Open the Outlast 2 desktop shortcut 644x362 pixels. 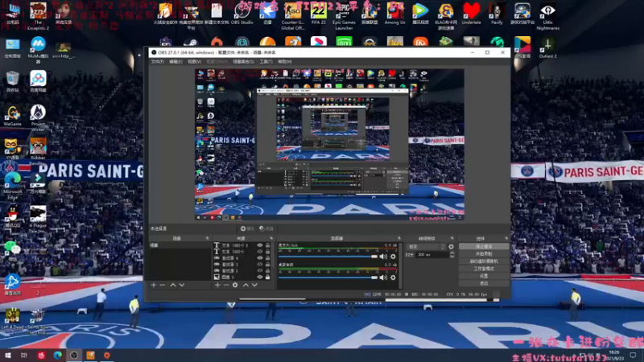tap(548, 47)
